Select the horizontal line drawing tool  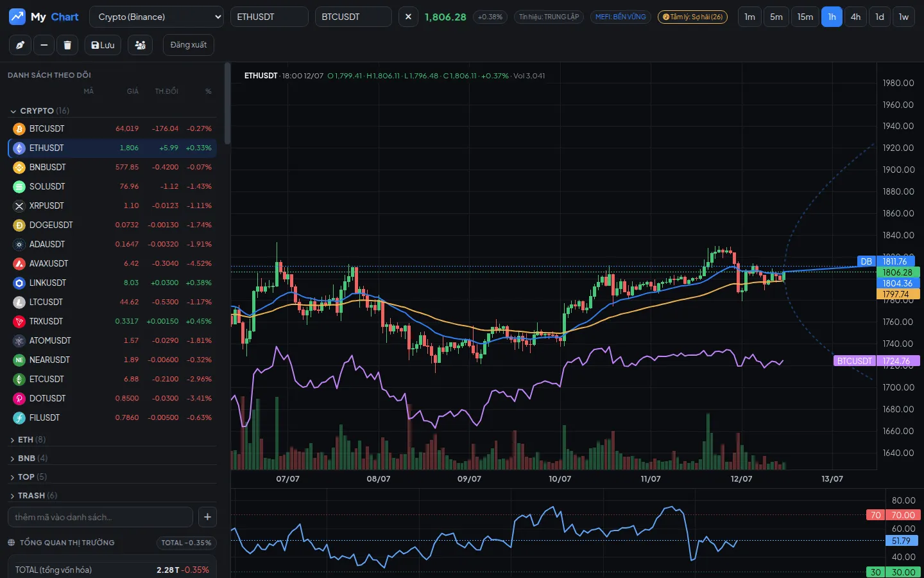point(44,45)
